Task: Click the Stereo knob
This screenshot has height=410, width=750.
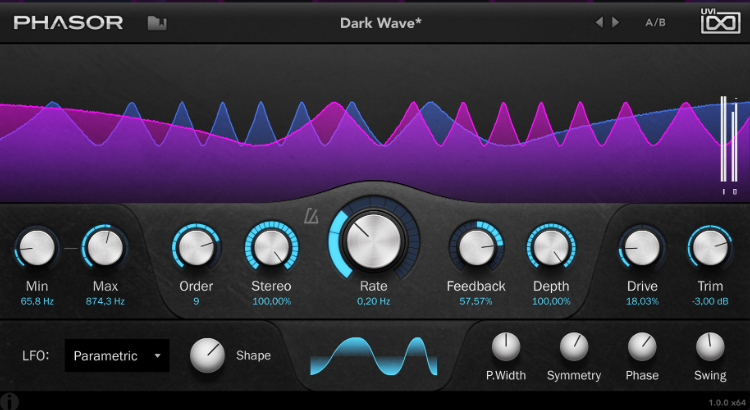Action: [x=271, y=247]
